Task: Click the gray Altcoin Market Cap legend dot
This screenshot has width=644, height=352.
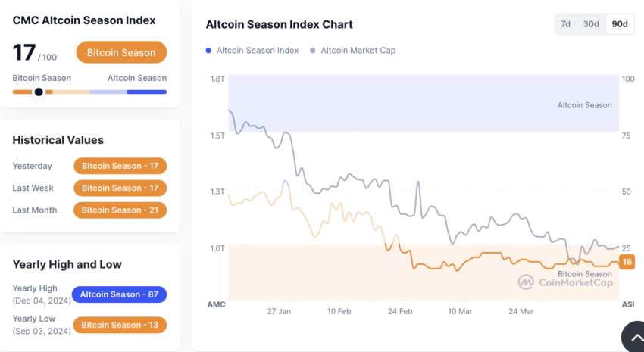Action: [x=313, y=51]
